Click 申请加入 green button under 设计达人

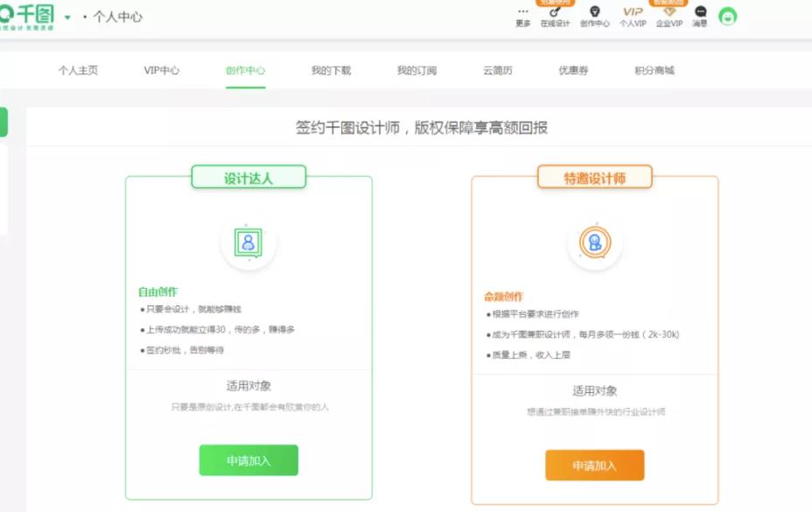coord(248,459)
